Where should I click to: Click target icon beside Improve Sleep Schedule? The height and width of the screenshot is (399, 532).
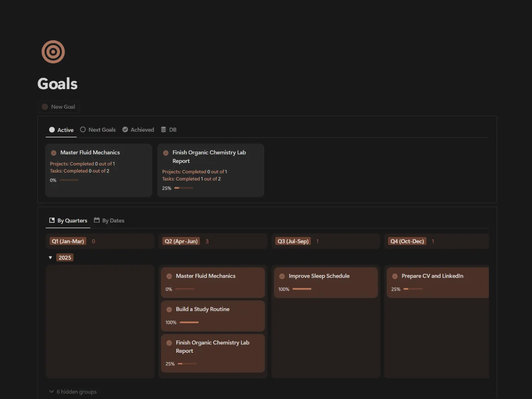pyautogui.click(x=282, y=276)
